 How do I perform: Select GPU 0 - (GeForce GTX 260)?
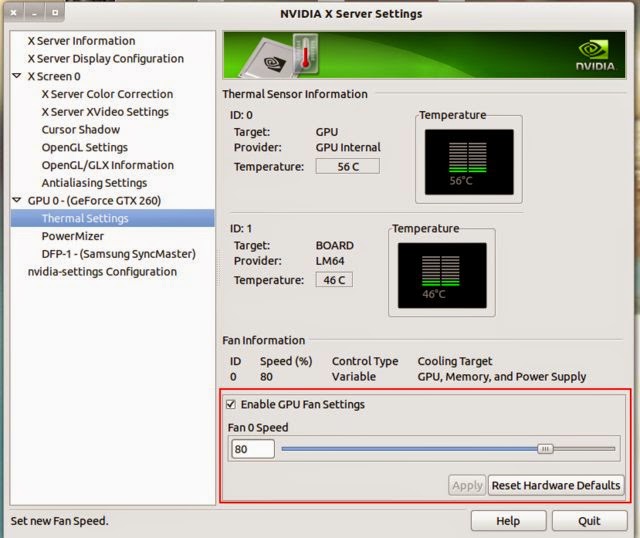(94, 201)
